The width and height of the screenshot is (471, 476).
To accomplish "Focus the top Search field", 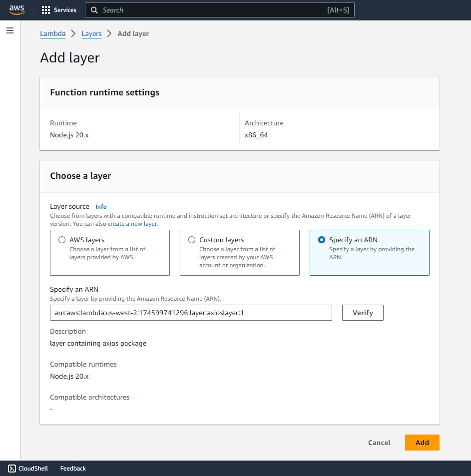I will point(220,10).
